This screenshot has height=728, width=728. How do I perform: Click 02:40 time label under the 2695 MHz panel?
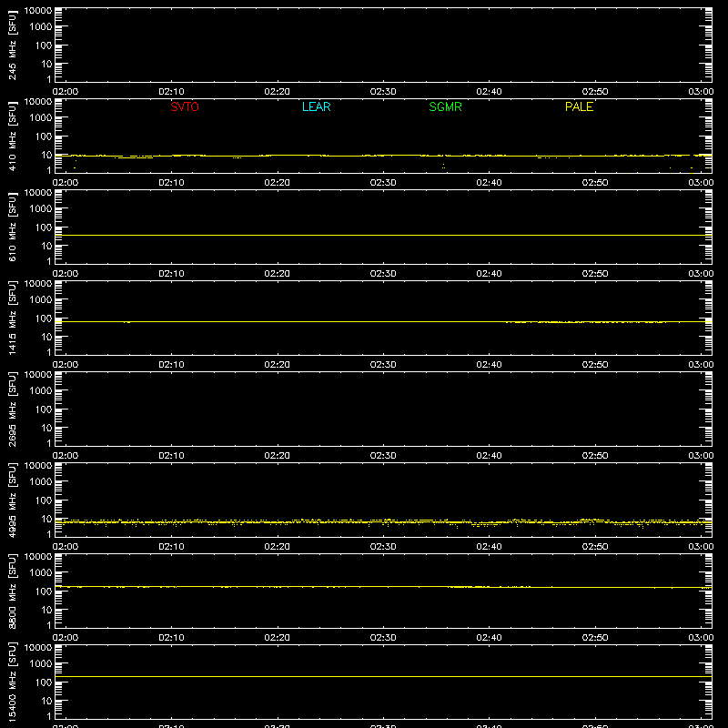(489, 456)
